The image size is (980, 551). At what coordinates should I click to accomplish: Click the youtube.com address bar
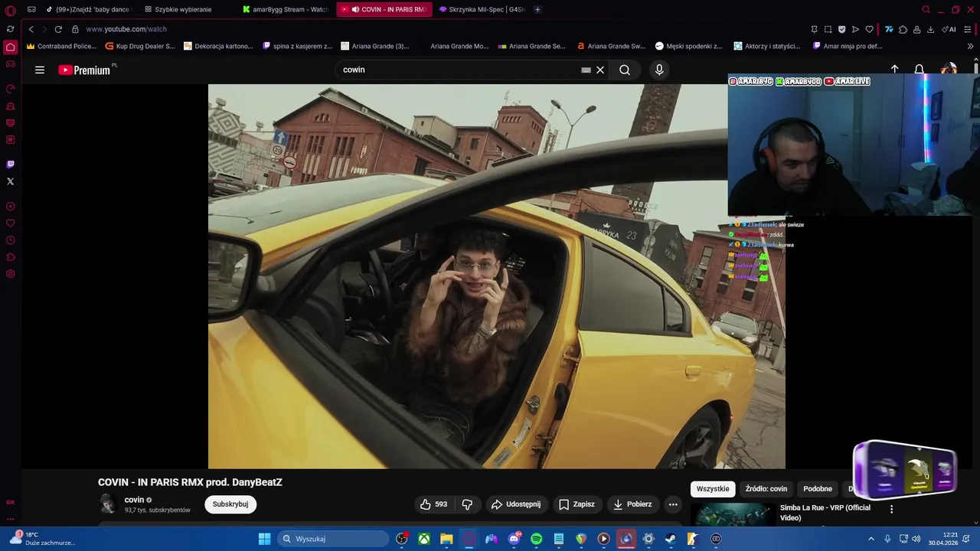126,29
